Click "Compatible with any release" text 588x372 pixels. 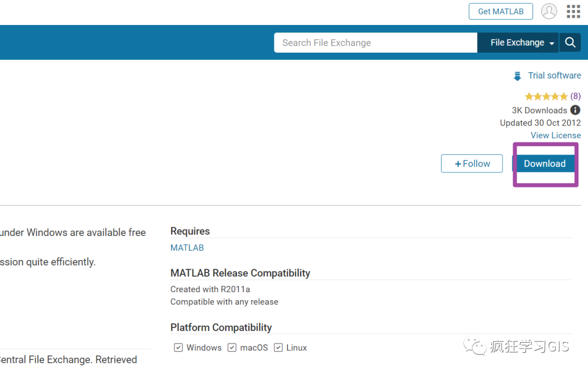(224, 302)
